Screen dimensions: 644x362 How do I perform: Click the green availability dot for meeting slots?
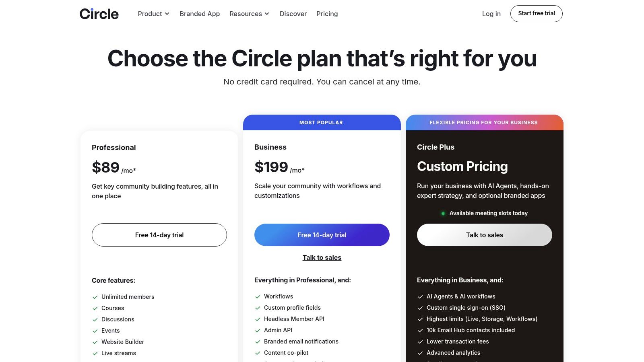click(x=443, y=213)
